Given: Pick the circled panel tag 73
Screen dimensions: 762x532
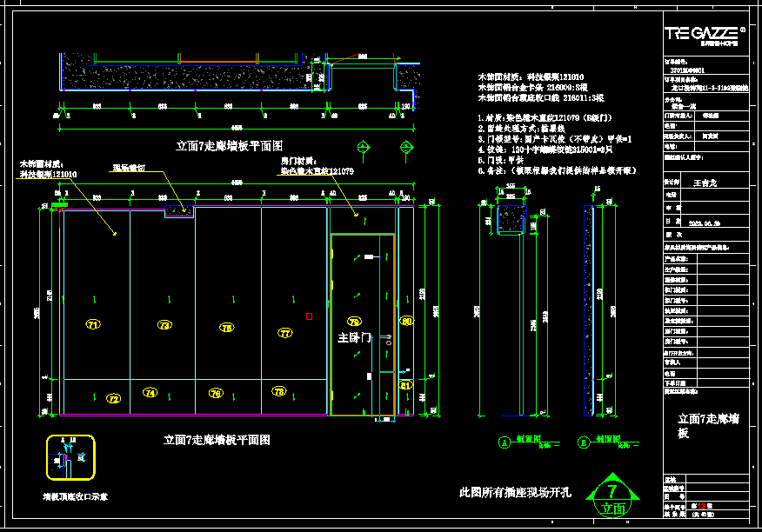Looking at the screenshot, I should (x=164, y=324).
